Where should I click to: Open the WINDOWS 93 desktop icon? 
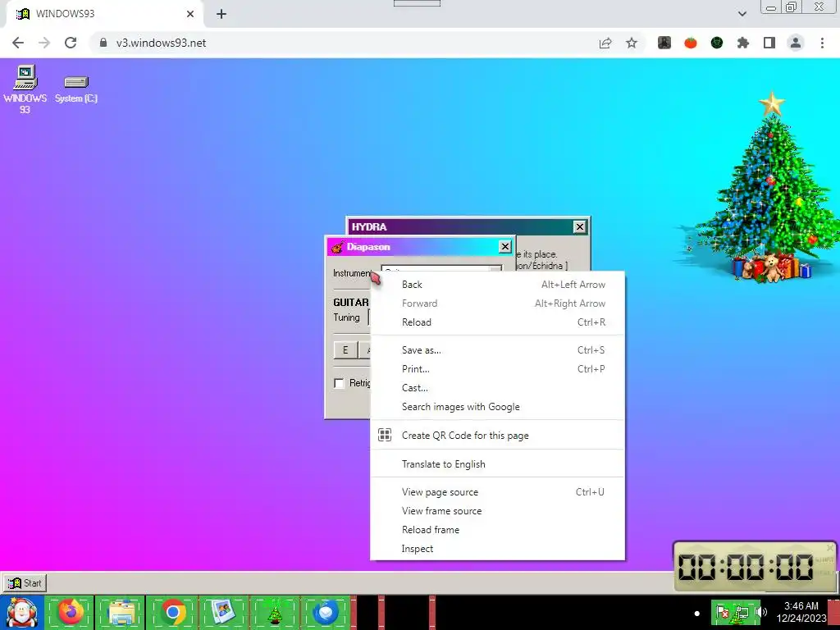(25, 89)
